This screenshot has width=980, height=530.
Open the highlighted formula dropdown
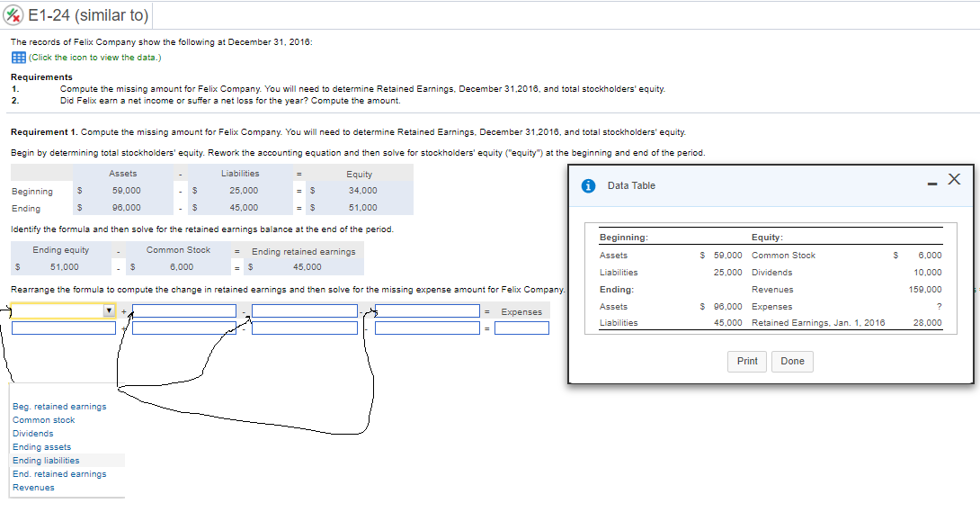pos(108,309)
